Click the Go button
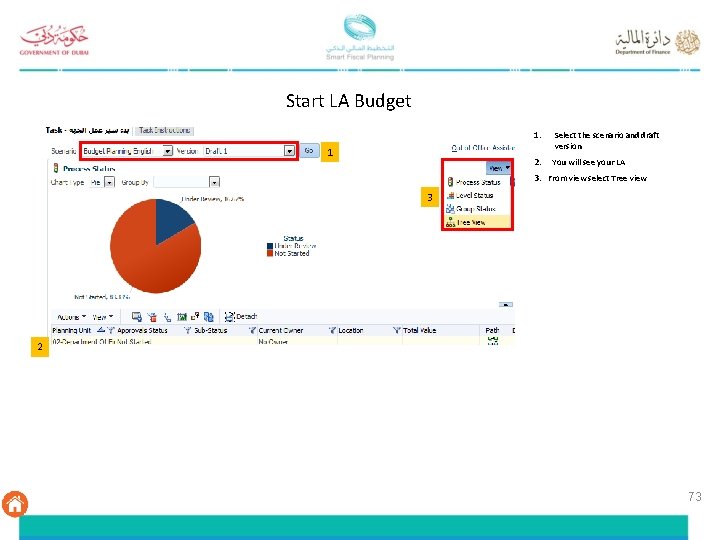The width and height of the screenshot is (720, 540). coord(309,151)
